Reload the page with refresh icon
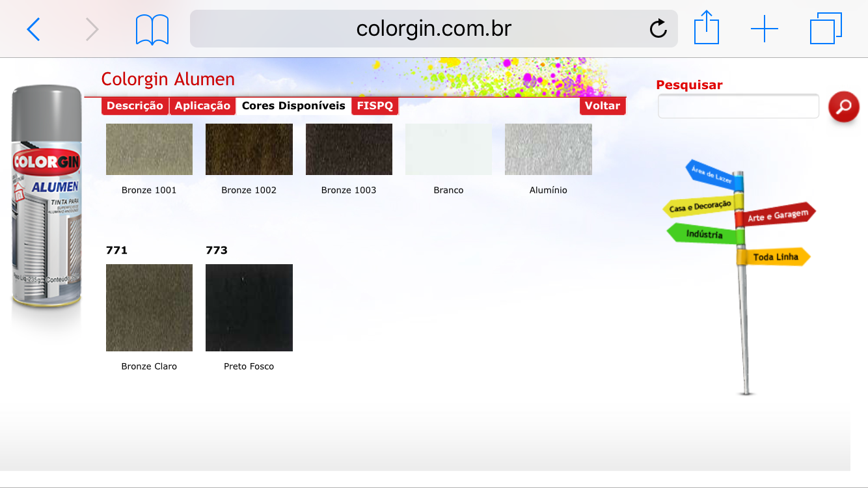The image size is (868, 488). (x=658, y=29)
